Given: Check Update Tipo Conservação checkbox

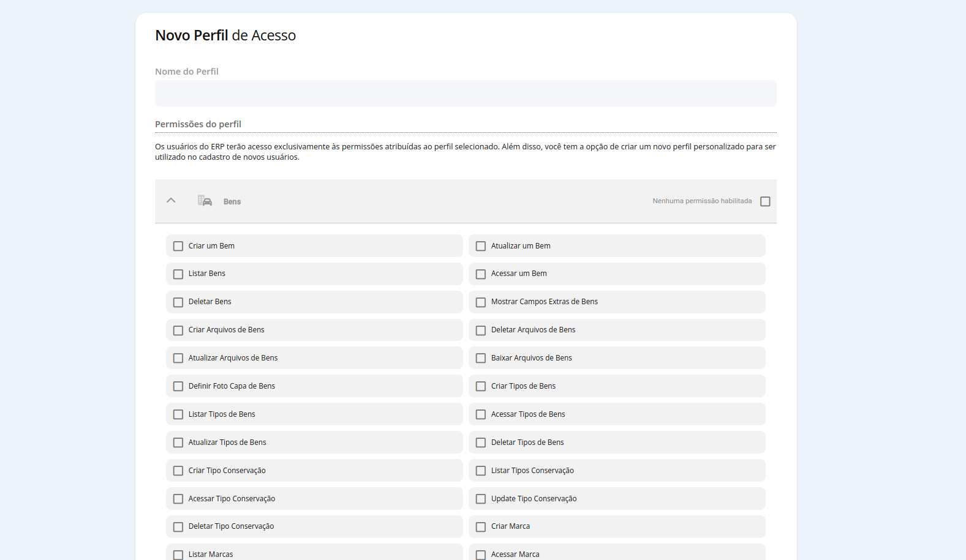Looking at the screenshot, I should (481, 499).
